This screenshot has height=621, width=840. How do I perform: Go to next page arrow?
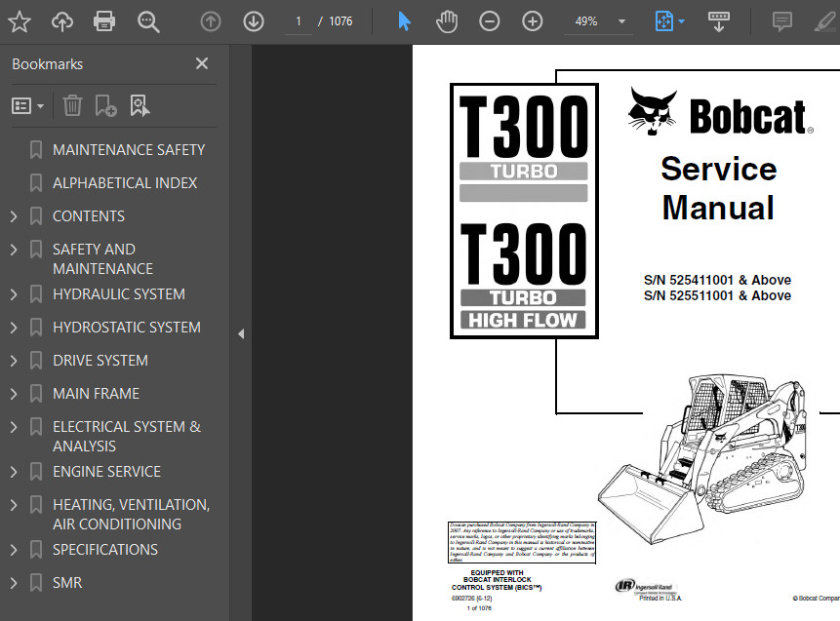(x=254, y=21)
